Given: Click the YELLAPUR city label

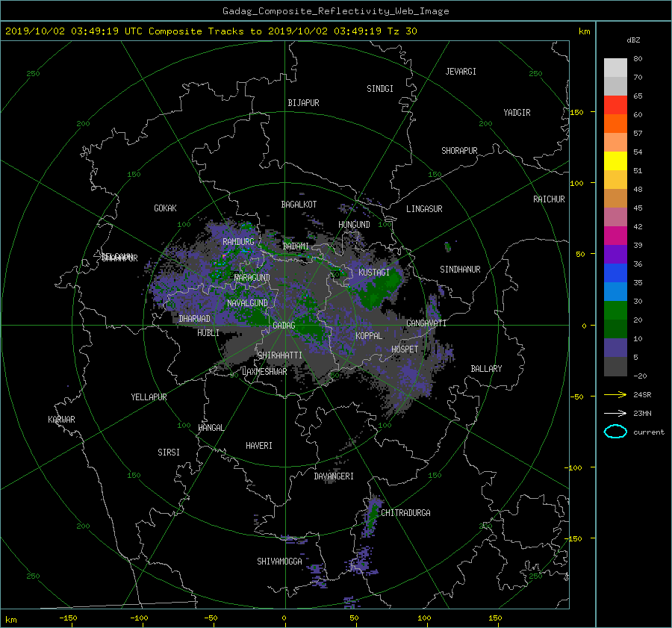Looking at the screenshot, I should 149,397.
